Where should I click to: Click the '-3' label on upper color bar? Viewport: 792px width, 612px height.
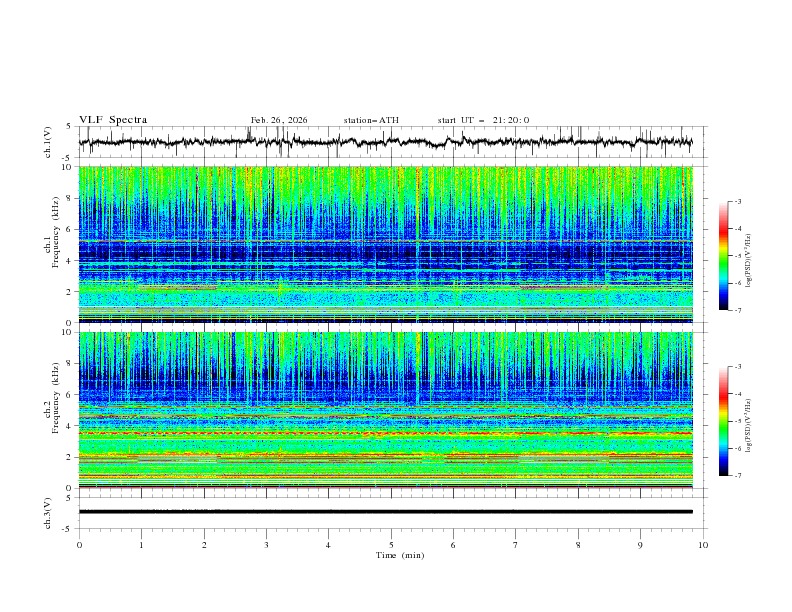737,201
